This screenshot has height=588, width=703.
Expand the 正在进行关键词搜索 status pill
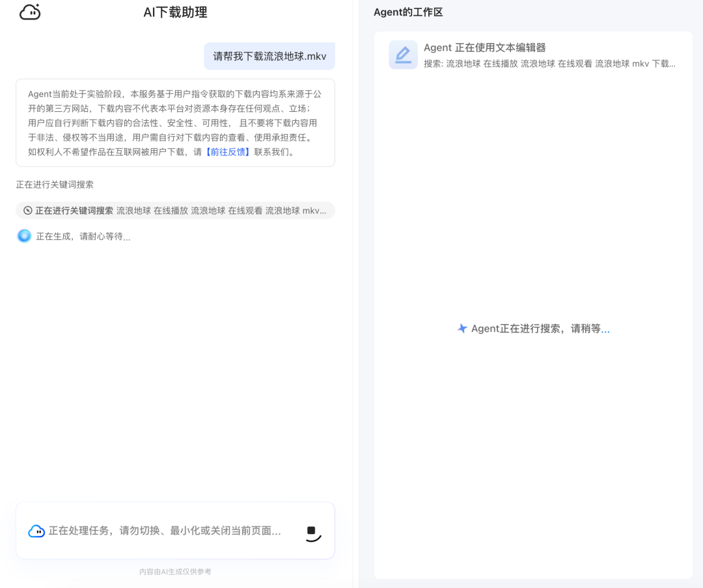[x=176, y=211]
